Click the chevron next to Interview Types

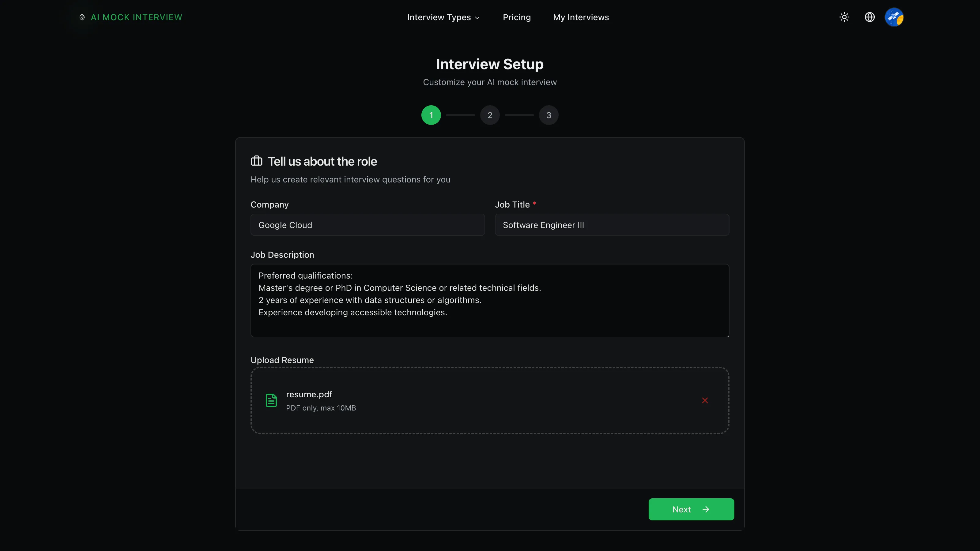coord(477,17)
